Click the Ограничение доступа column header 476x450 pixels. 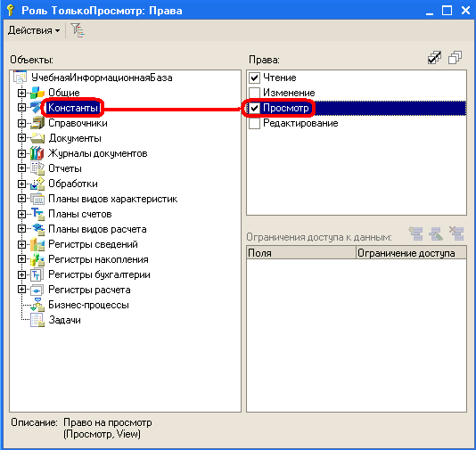[411, 253]
